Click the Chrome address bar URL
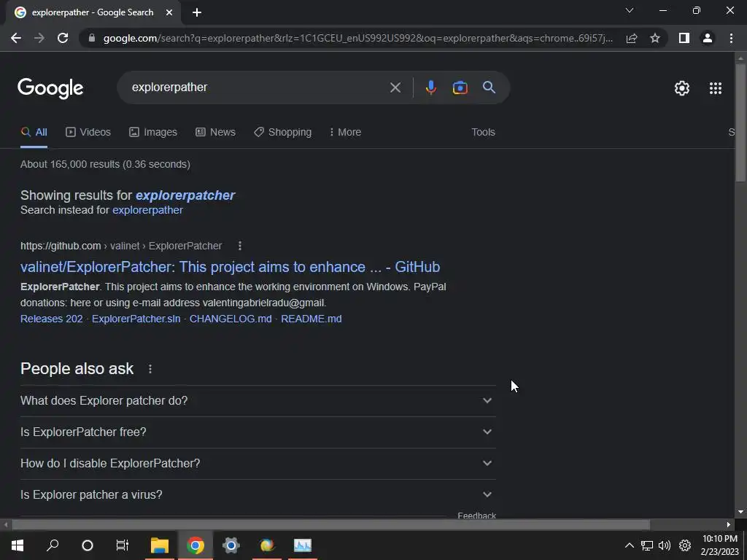The width and height of the screenshot is (747, 560). (357, 38)
